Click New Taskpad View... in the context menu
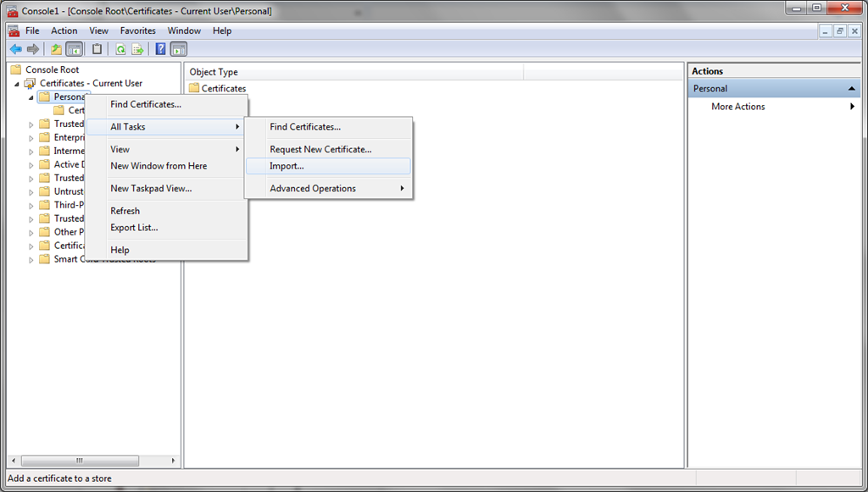 (151, 188)
